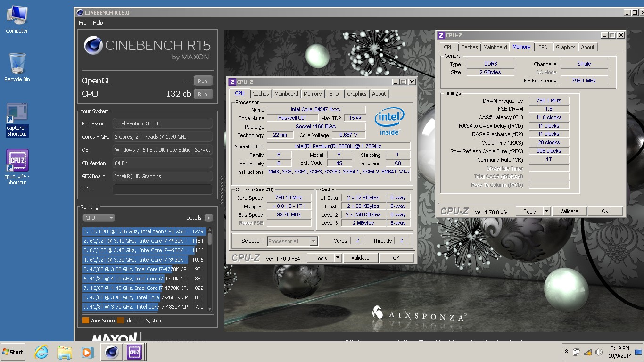Select the cpuz_x64 shortcut desktop icon

pos(17,167)
